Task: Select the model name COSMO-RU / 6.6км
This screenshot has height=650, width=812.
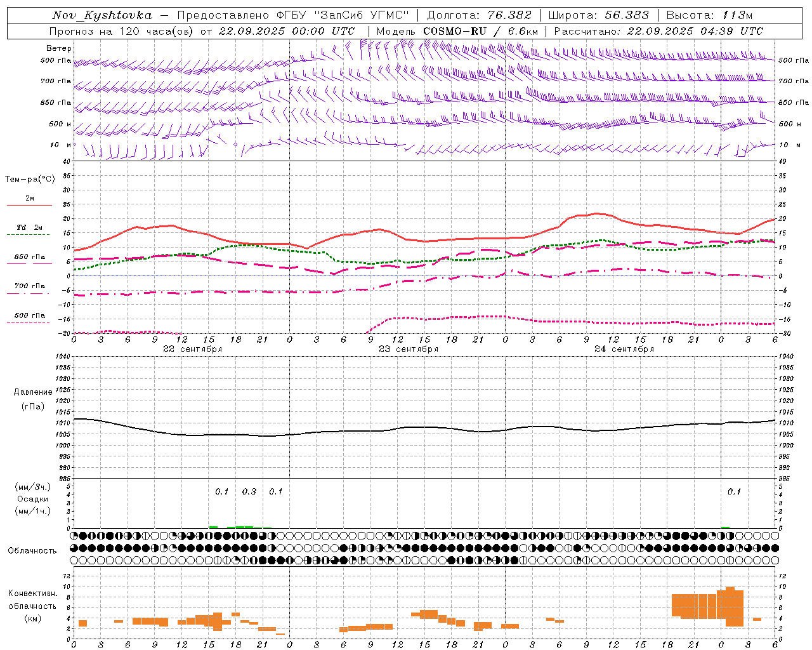Action: click(x=480, y=31)
